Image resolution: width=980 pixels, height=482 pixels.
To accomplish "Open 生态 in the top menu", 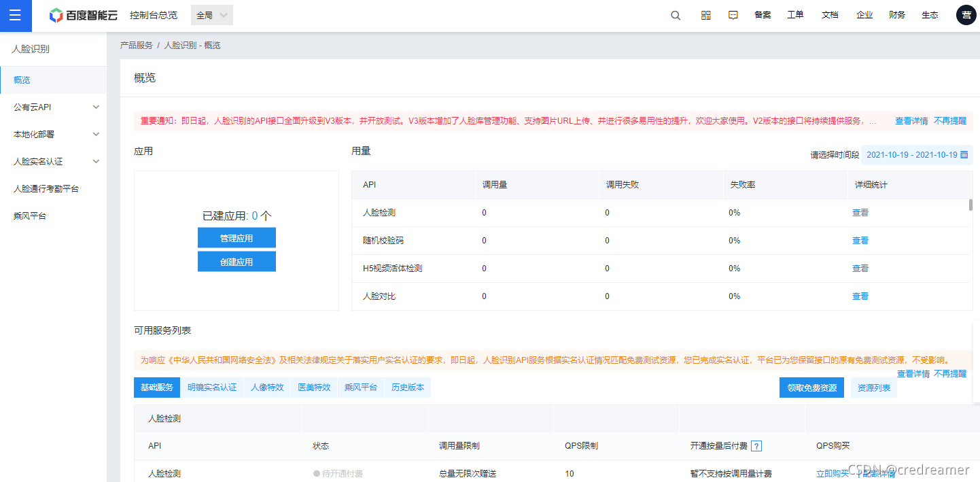I will (x=930, y=15).
